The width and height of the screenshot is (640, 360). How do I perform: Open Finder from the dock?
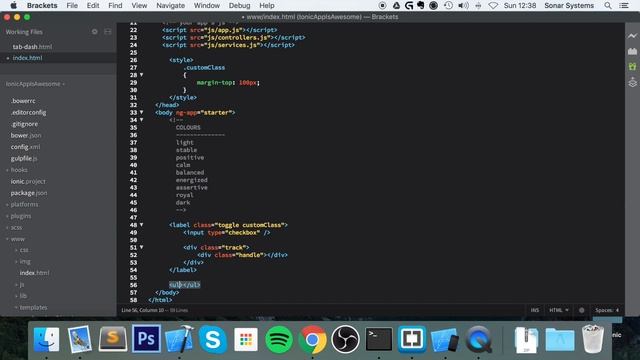tap(47, 339)
